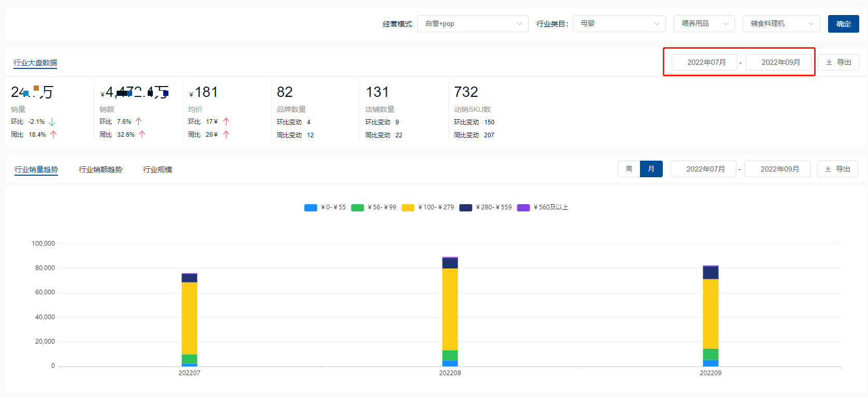Toggle the ¥280-¥559 navy legend swatch
The image size is (868, 398).
tap(465, 207)
